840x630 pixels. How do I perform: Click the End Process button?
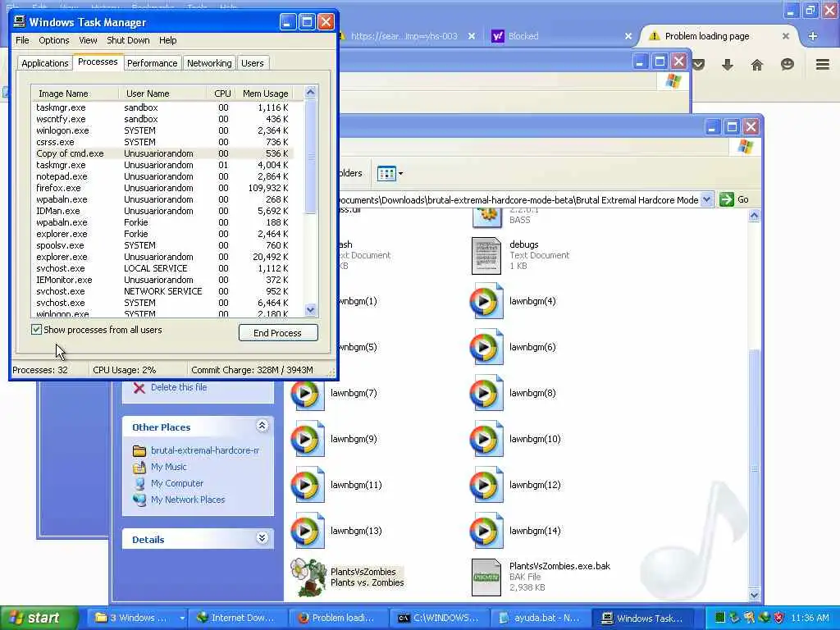pyautogui.click(x=278, y=333)
